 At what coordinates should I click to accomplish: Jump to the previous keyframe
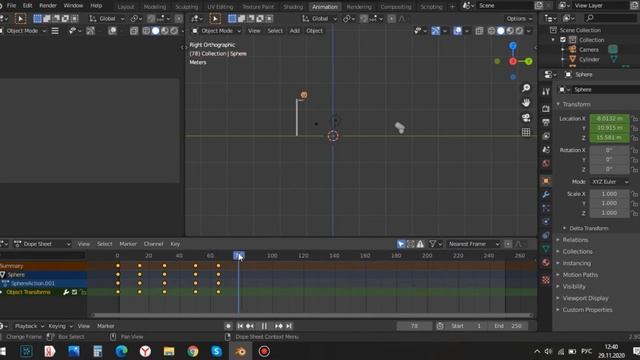coord(250,326)
